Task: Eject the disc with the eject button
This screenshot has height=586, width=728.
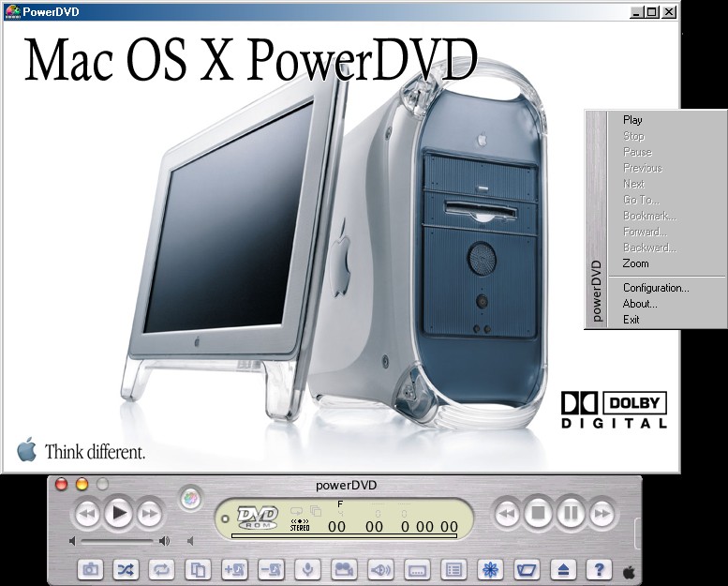Action: 563,569
